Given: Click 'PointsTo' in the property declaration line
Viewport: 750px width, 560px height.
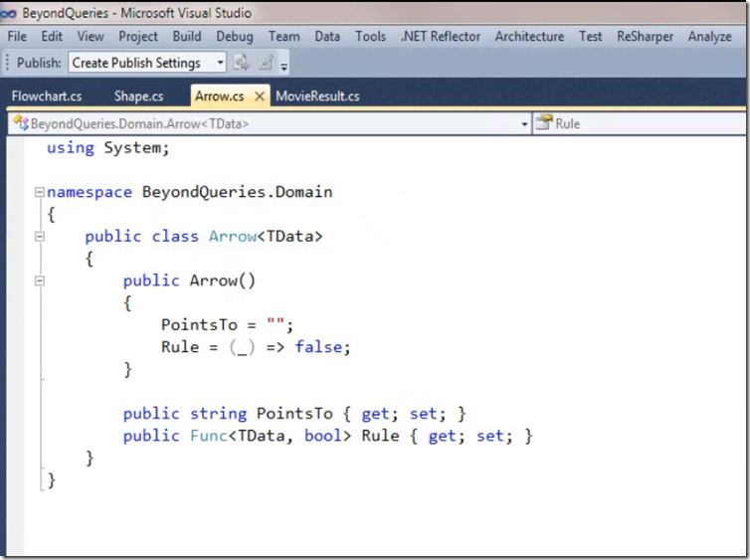Looking at the screenshot, I should 294,413.
